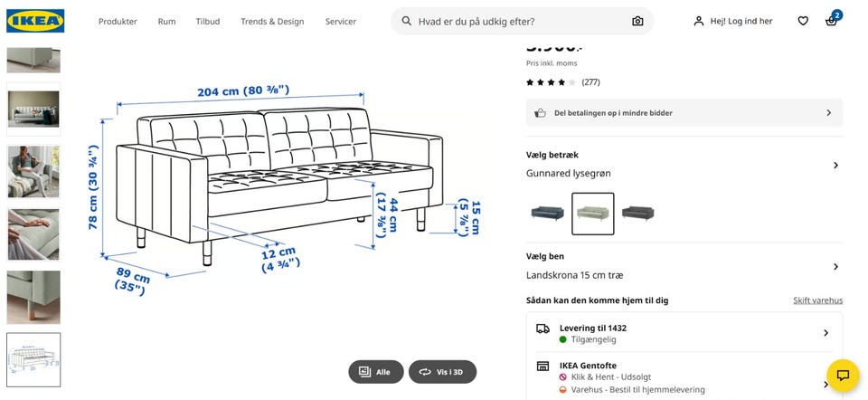The image size is (868, 400).
Task: Select the dark blue sofa cover swatch
Action: point(548,213)
